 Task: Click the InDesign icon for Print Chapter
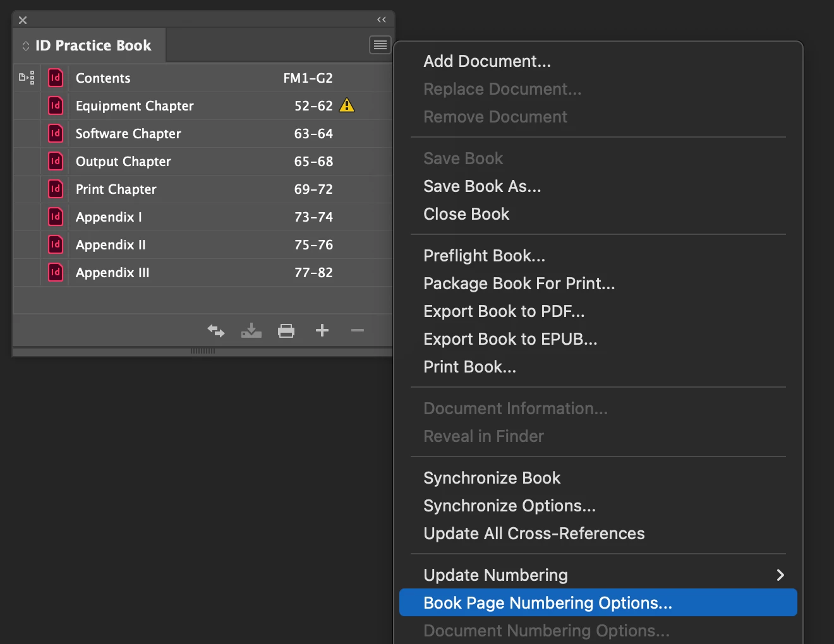pyautogui.click(x=56, y=189)
